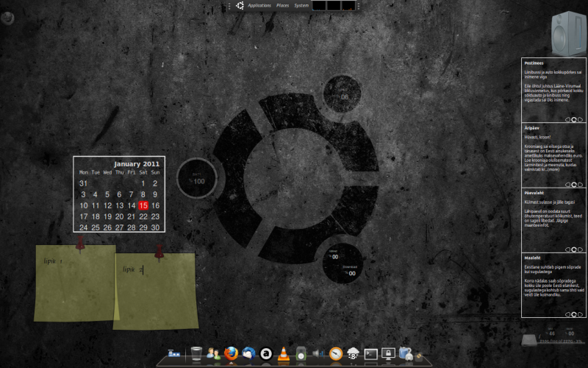588x368 pixels.
Task: Show previous story in Postimees feed
Action: pos(567,120)
